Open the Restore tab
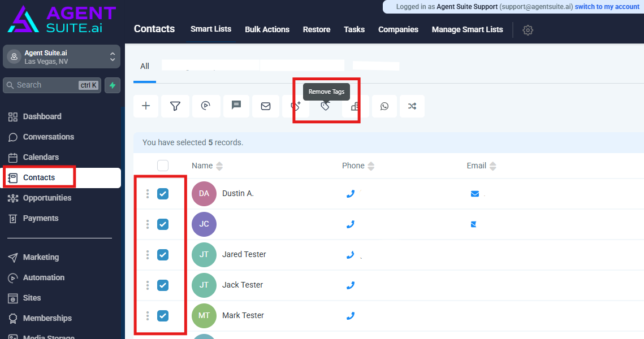The height and width of the screenshot is (339, 644). pos(317,29)
